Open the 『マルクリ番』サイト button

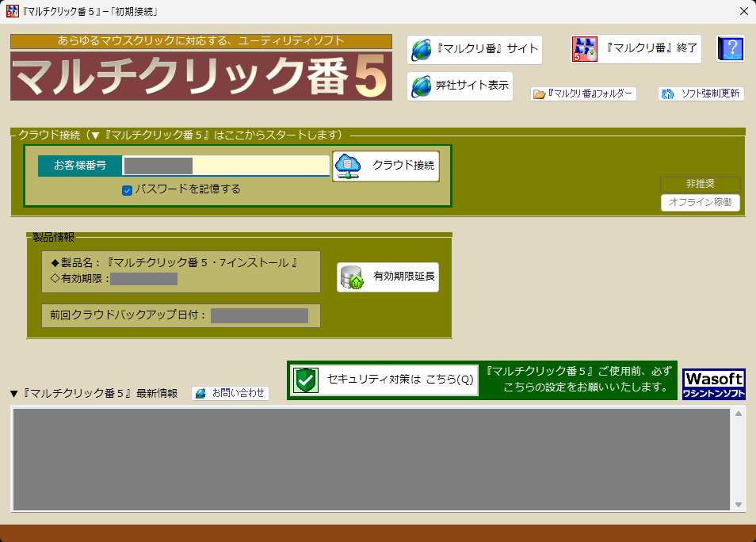[x=475, y=50]
